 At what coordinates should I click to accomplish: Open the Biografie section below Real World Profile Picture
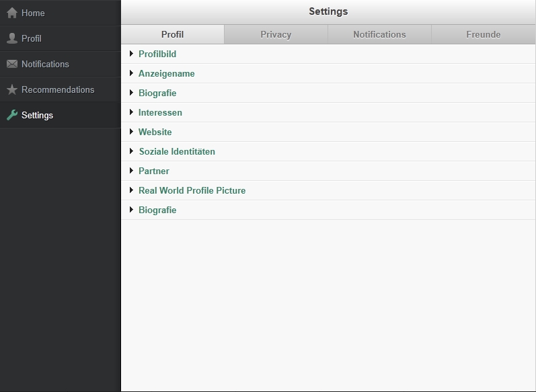click(157, 210)
